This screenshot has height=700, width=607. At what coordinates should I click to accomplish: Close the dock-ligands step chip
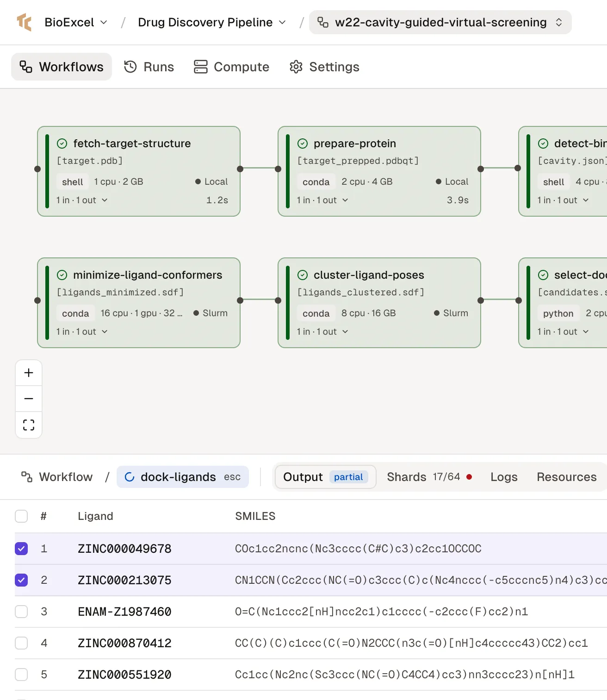(232, 477)
